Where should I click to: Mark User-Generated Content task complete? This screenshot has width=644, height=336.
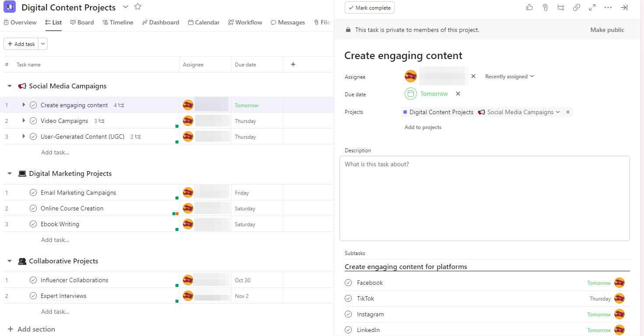pyautogui.click(x=33, y=136)
